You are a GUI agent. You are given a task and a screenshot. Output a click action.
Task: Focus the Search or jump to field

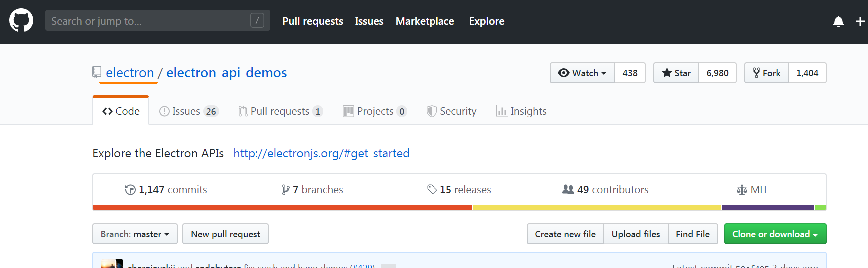[x=158, y=20]
